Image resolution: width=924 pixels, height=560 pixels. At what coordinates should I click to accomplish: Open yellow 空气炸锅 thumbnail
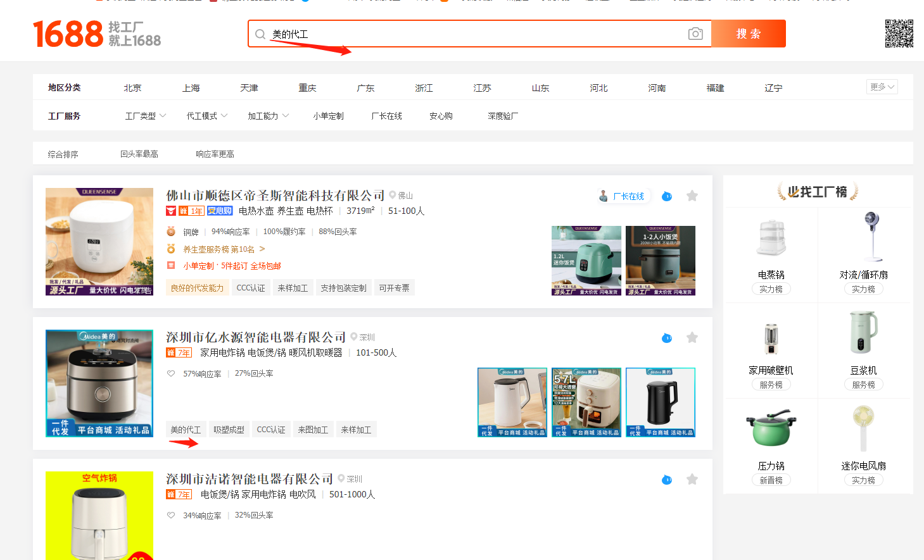coord(99,516)
